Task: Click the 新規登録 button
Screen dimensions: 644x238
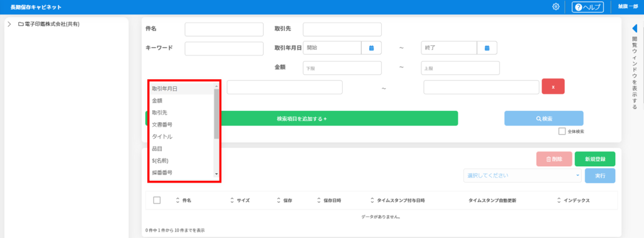Action: [595, 159]
